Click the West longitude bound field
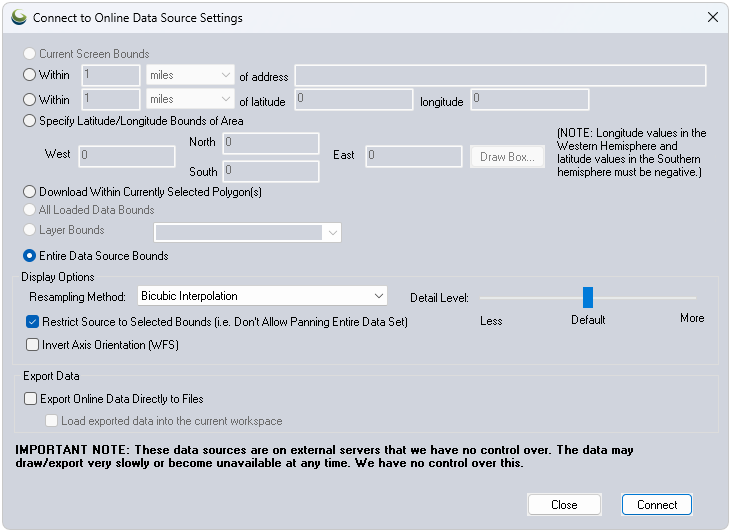The width and height of the screenshot is (729, 530). 126,156
